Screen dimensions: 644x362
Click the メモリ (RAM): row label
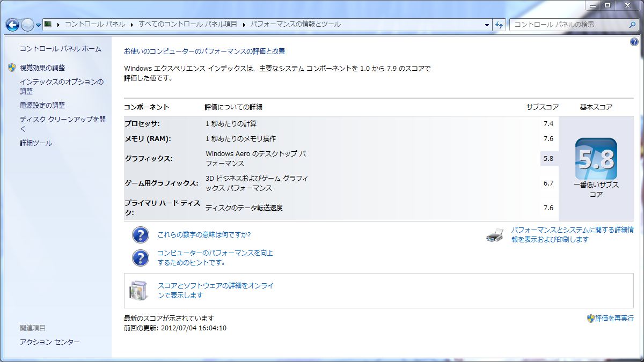click(148, 139)
